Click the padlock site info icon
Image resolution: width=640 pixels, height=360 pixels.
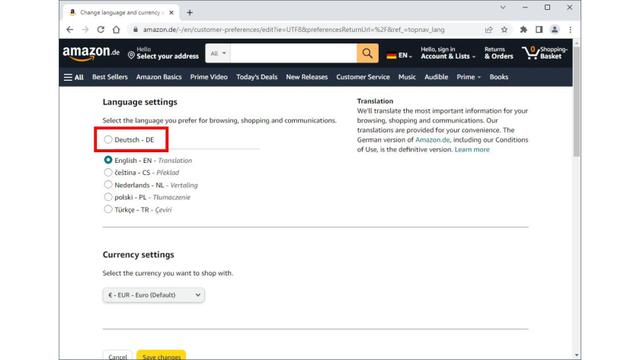(136, 29)
